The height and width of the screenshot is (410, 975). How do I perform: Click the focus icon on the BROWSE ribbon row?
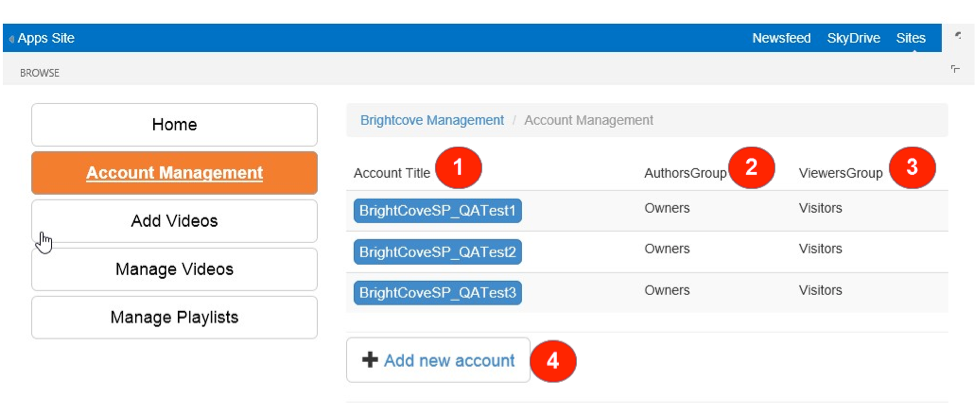(x=955, y=69)
